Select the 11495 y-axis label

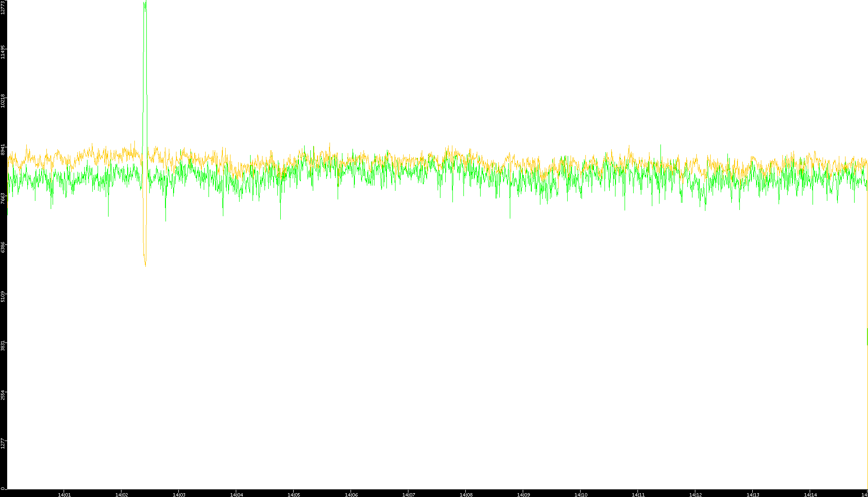[3, 52]
